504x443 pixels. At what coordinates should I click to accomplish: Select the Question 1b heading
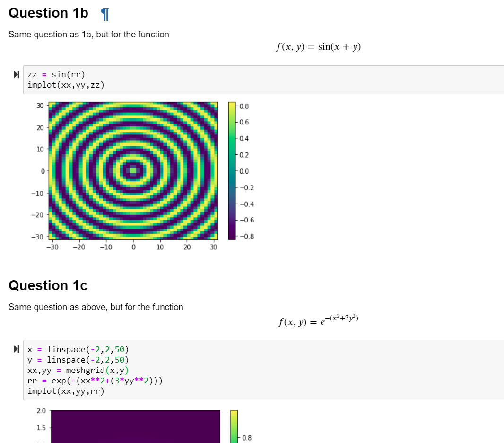[48, 13]
